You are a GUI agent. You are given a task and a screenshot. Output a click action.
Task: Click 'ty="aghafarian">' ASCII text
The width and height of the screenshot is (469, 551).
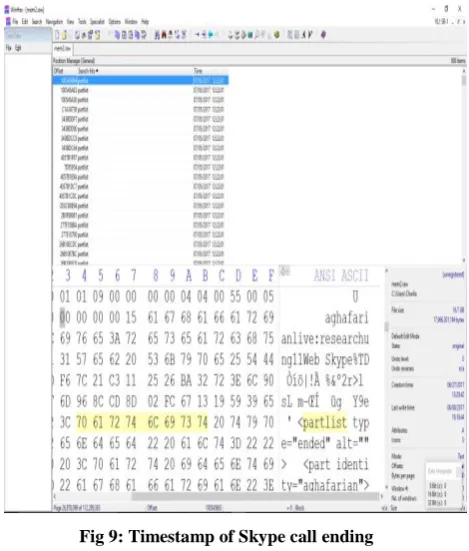point(325,486)
